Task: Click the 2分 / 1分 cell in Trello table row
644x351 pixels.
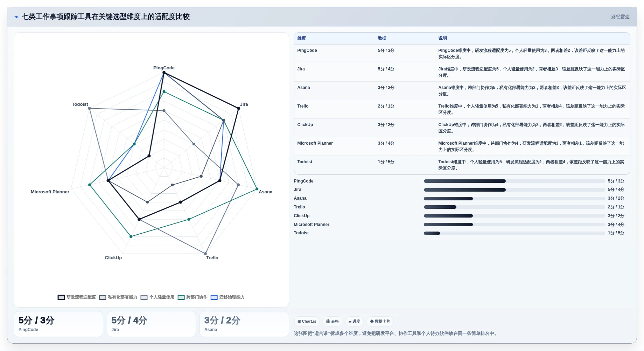Action: pos(386,106)
